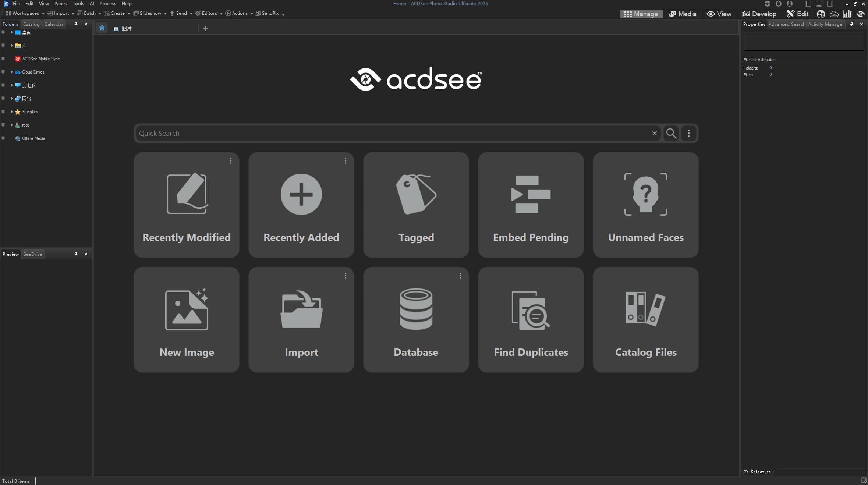Toggle the right pane layout icon
Viewport: 868px width, 485px height.
point(830,4)
